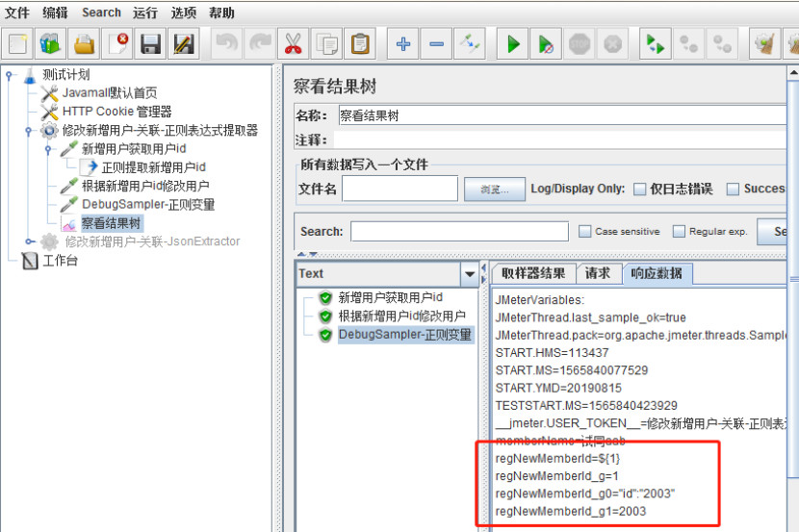The image size is (799, 532).
Task: Switch to the 取样器结果 tab
Action: 533,273
